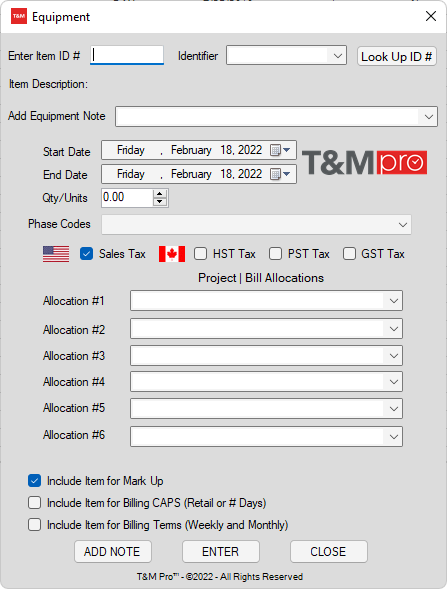Click the ADD NOTE button

tap(113, 551)
